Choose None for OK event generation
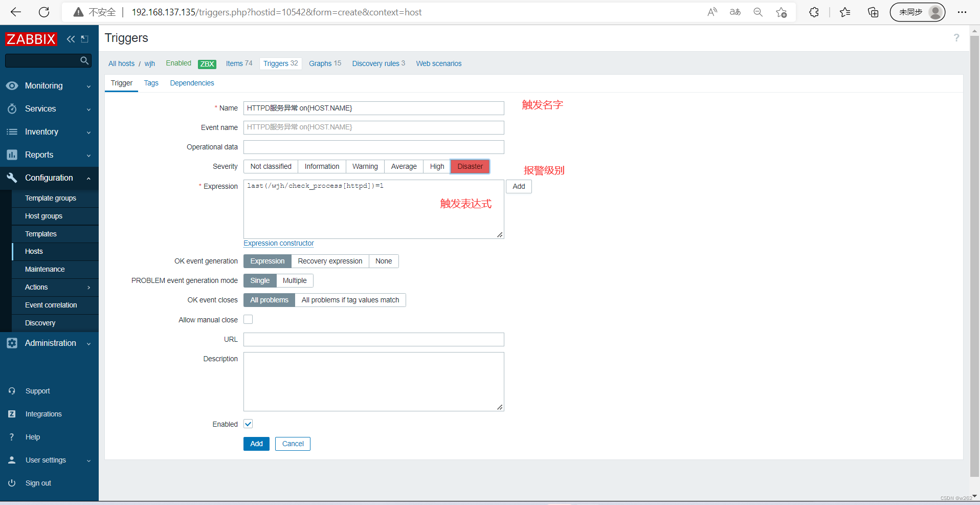This screenshot has width=980, height=505. click(384, 261)
